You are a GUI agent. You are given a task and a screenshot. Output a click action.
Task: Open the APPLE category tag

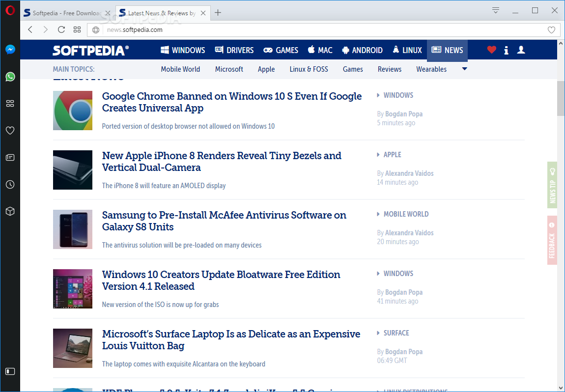pos(392,155)
